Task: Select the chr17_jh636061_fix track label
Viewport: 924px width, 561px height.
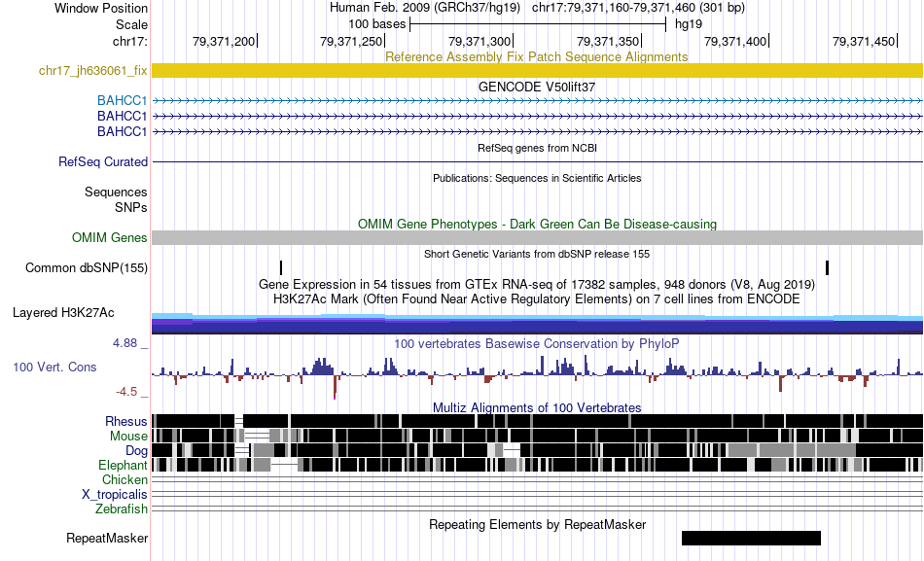Action: pos(92,71)
